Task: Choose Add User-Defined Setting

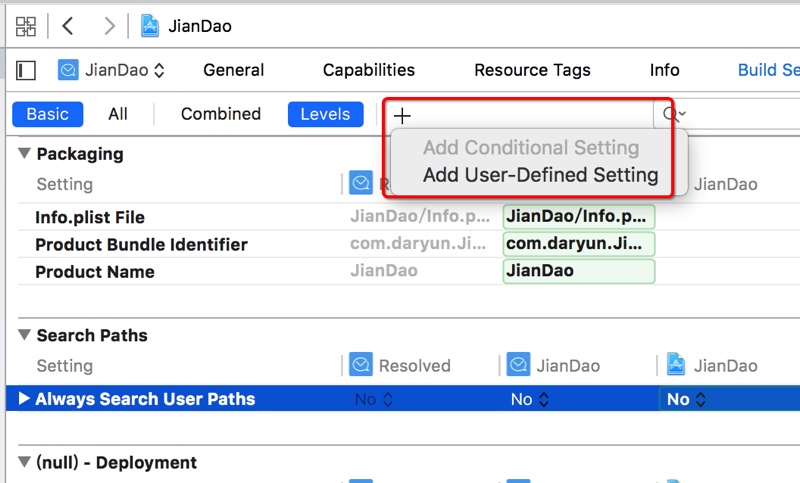Action: (540, 175)
